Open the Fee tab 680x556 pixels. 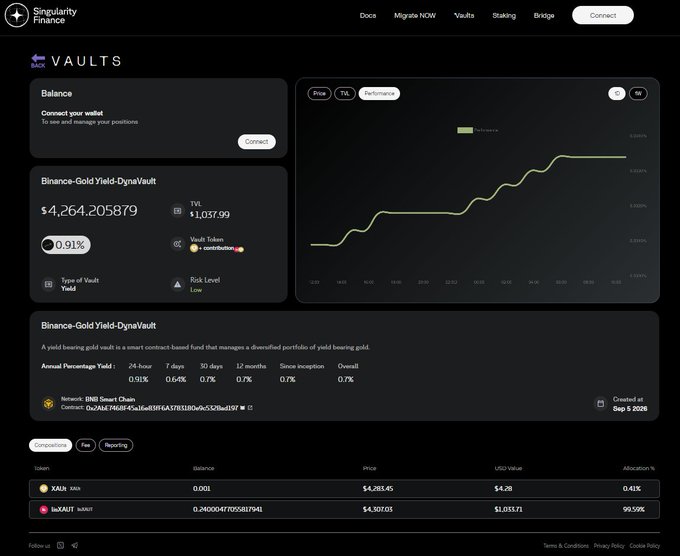[85, 445]
